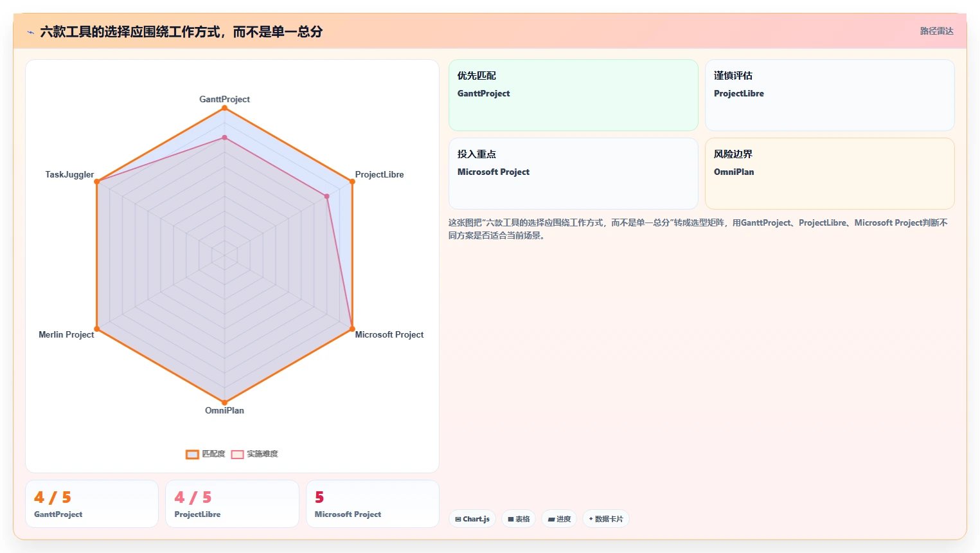Click the 进度 tag pill
Screen dimensions: 980x553
click(559, 519)
